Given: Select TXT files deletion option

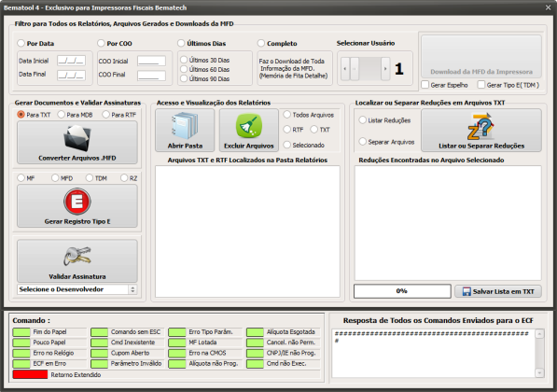Looking at the screenshot, I should click(314, 130).
